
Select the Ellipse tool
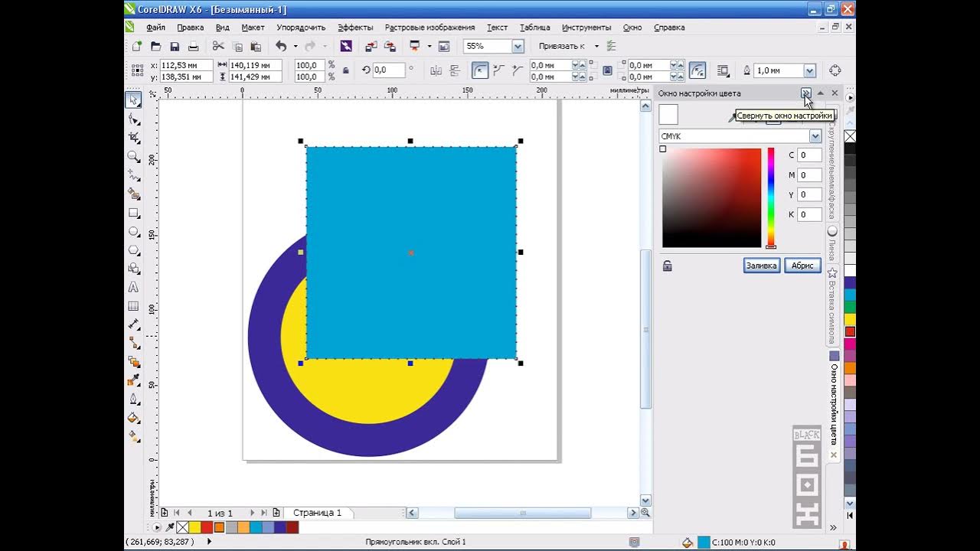[x=134, y=231]
